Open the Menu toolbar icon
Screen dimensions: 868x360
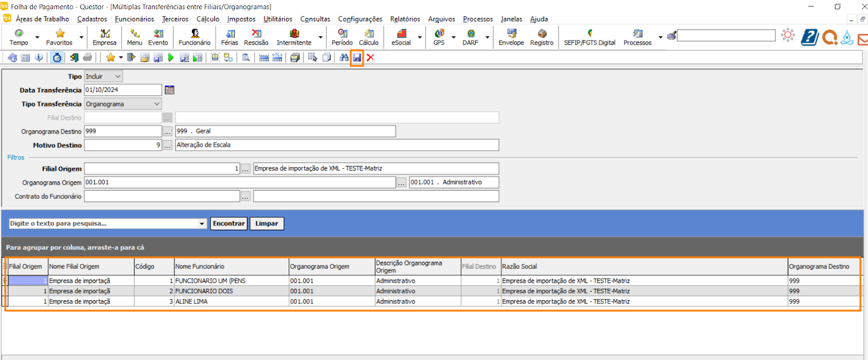coord(135,37)
